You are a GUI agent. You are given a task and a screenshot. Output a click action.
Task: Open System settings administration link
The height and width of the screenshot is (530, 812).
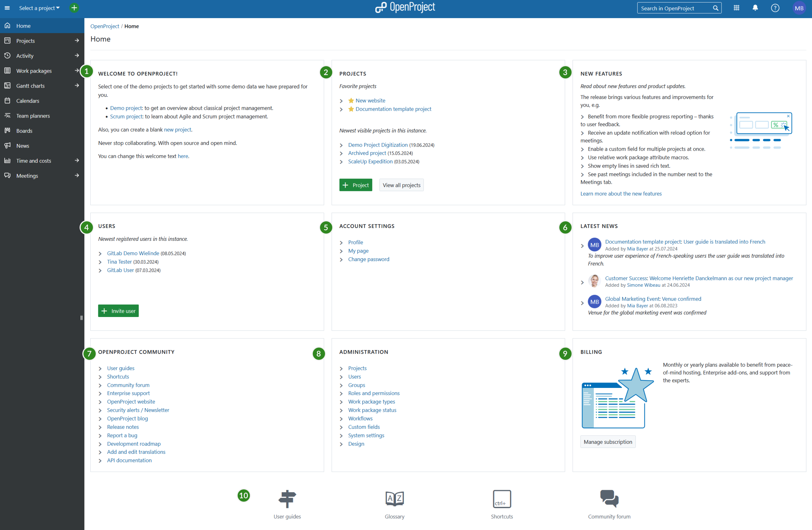pyautogui.click(x=366, y=435)
